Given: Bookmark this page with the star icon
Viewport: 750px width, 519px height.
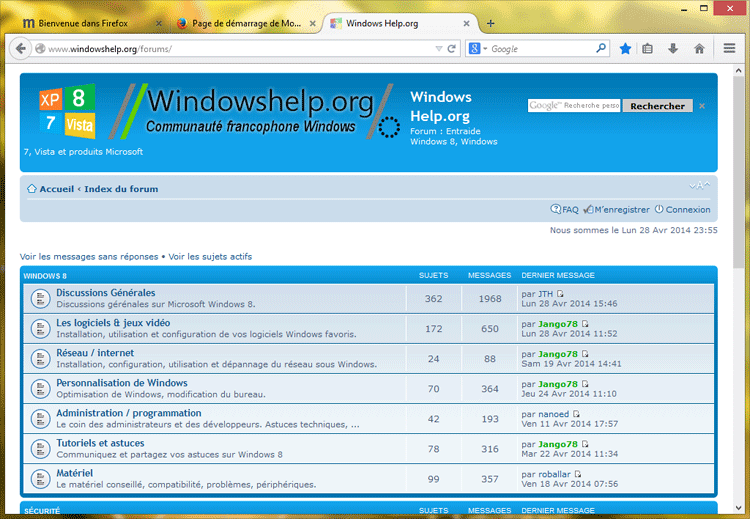Looking at the screenshot, I should tap(625, 48).
